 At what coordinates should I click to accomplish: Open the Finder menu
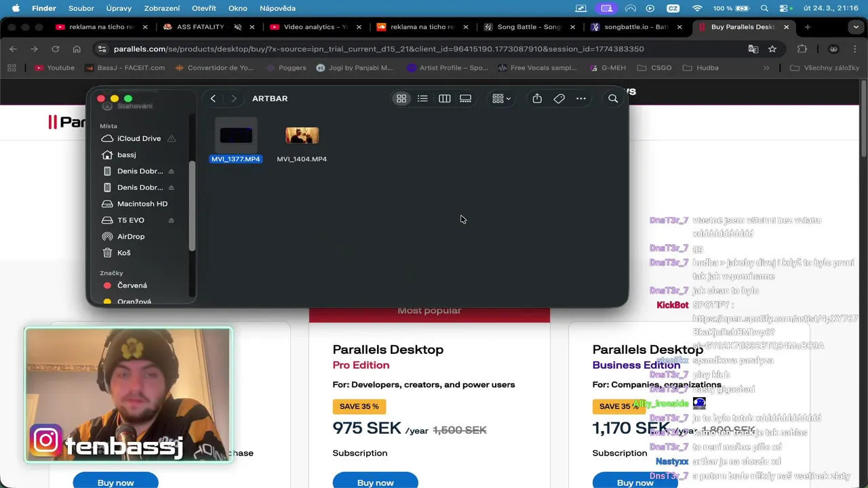[44, 8]
